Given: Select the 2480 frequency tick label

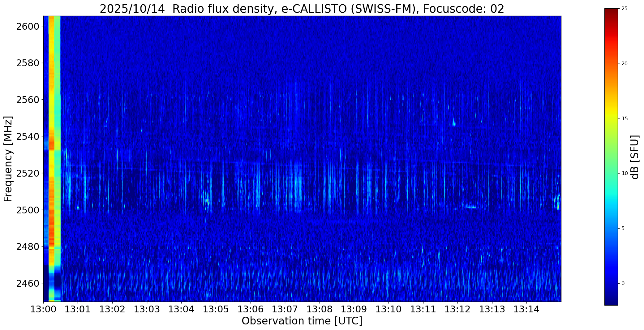Looking at the screenshot, I should coord(27,246).
